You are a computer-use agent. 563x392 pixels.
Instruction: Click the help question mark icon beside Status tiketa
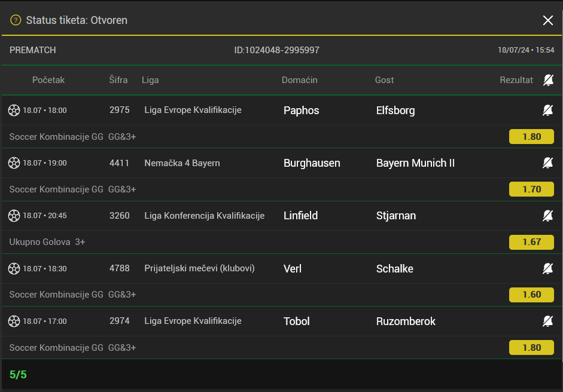[16, 20]
